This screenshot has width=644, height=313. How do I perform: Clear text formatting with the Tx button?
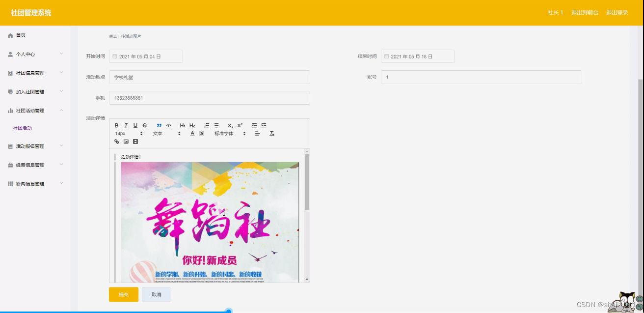(271, 133)
